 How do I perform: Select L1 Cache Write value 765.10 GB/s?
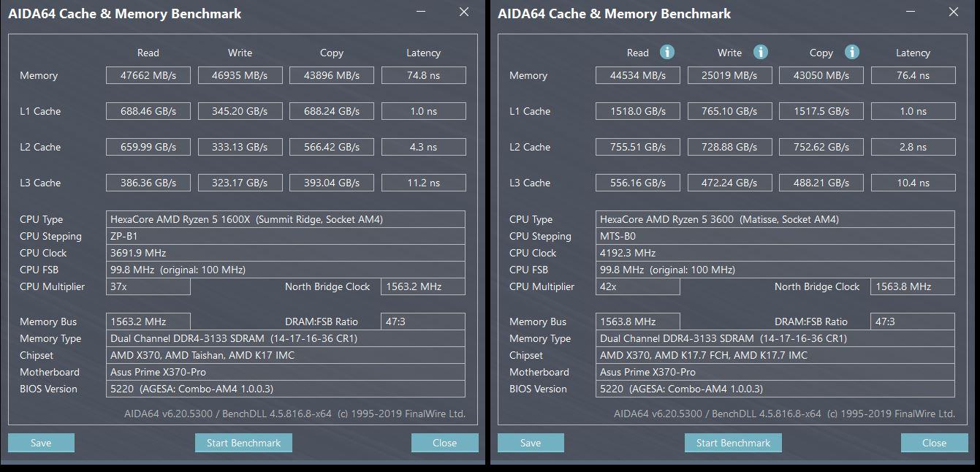tap(729, 111)
